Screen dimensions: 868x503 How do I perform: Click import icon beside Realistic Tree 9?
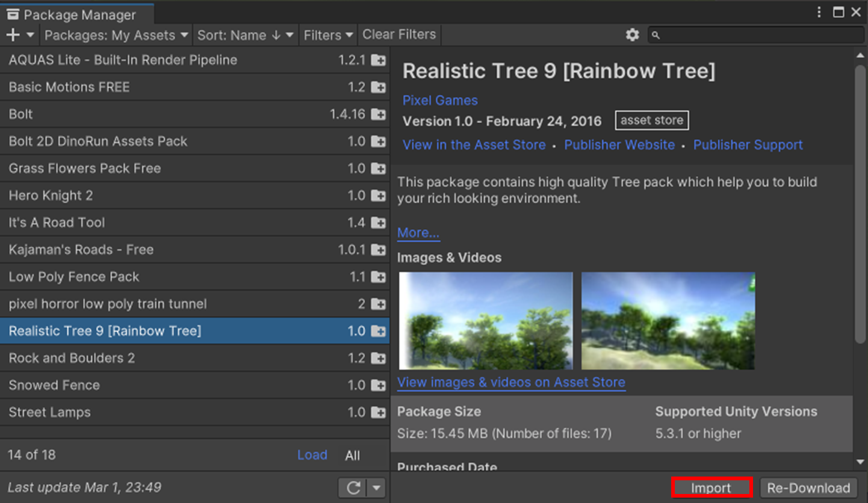[x=378, y=331]
